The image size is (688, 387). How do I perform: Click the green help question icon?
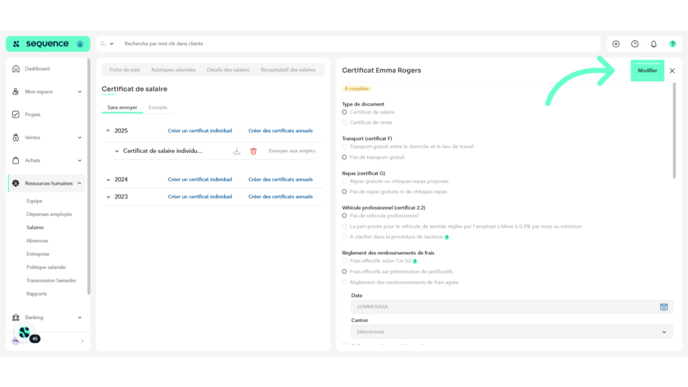click(673, 44)
